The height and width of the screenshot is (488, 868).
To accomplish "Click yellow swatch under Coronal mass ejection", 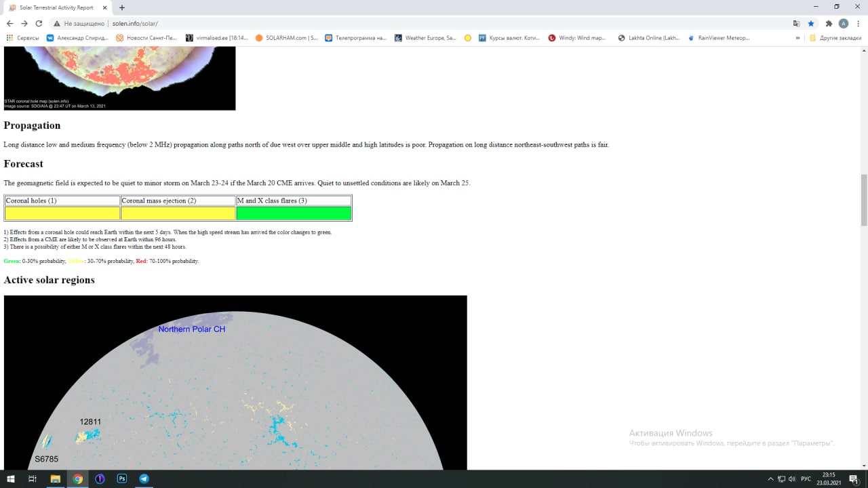I will (x=178, y=213).
